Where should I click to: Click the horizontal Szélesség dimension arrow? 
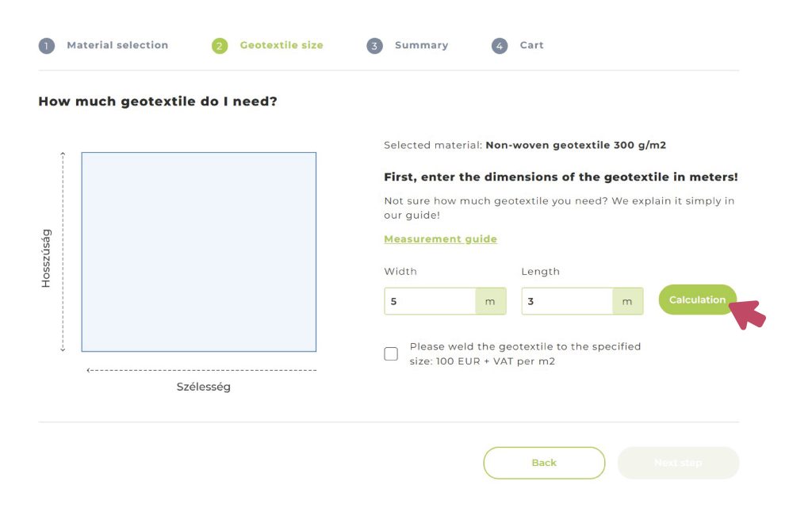click(x=202, y=370)
